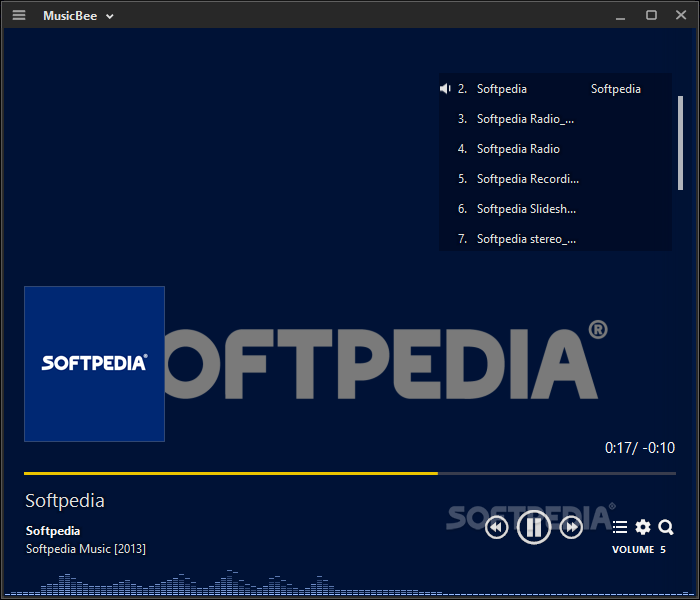
Task: Maximize the MusicBee window
Action: [651, 15]
